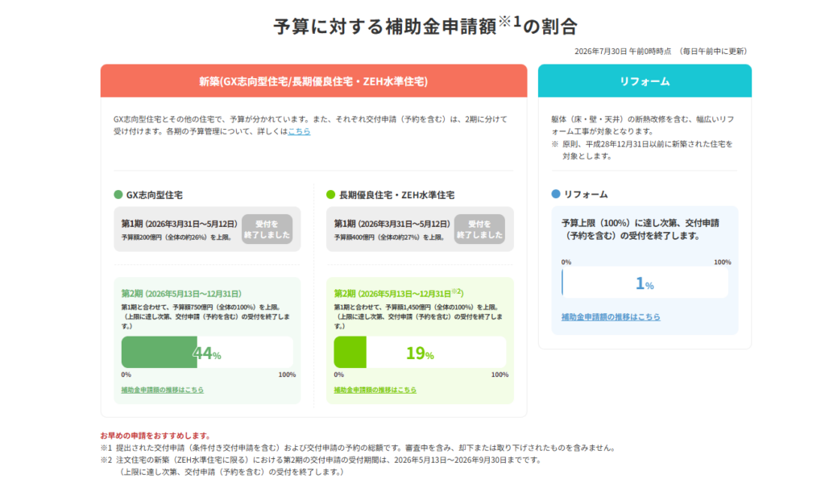The image size is (825, 504).
Task: Click the text 予算上限（100%）に達し次第 in リフォーム
Action: [640, 229]
